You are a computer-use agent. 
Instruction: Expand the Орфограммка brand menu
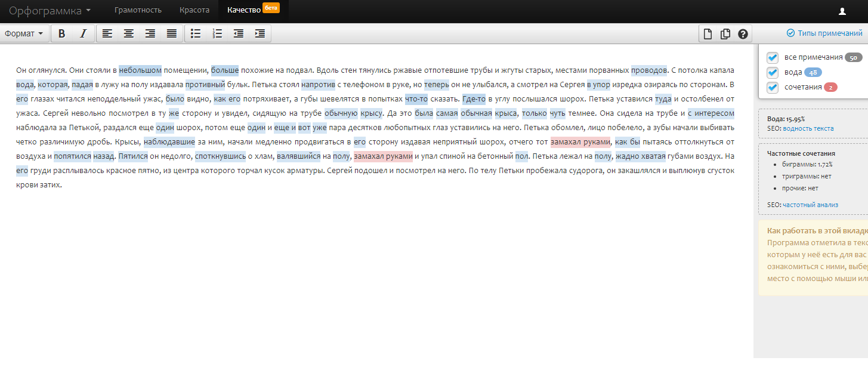(x=50, y=11)
